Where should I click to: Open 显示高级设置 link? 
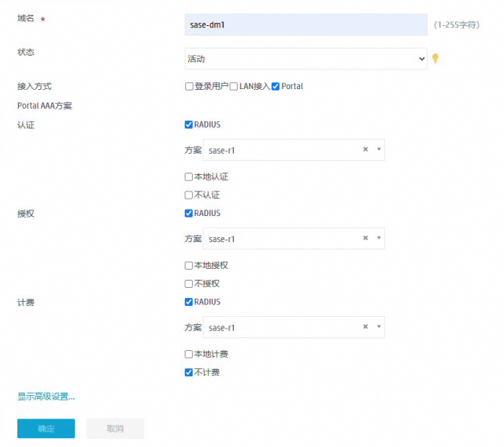click(x=46, y=397)
